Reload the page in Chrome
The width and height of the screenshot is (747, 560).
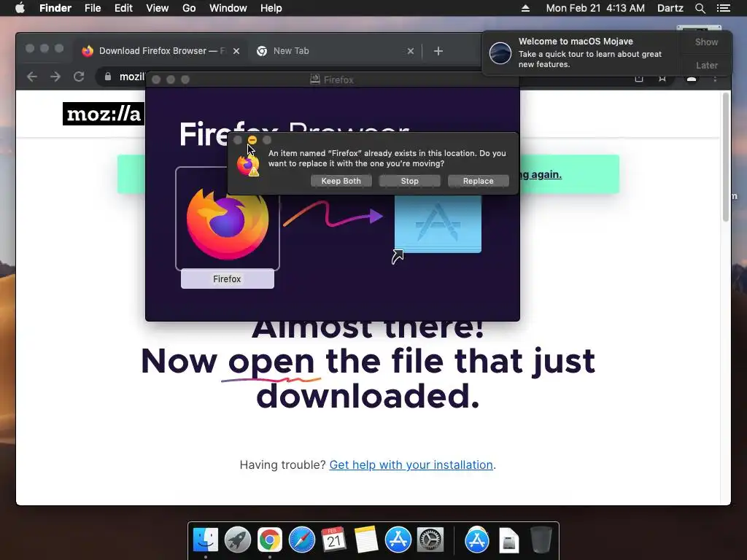coord(79,77)
